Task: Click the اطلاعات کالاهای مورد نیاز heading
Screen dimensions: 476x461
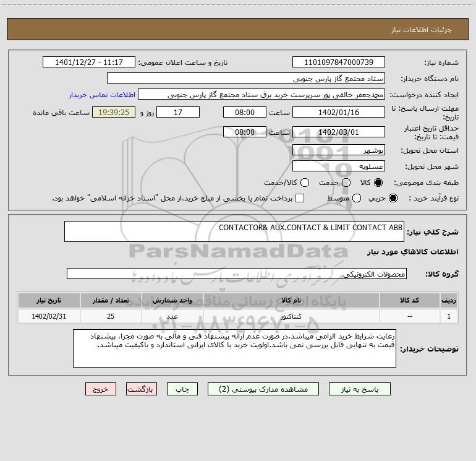Action: [x=413, y=252]
